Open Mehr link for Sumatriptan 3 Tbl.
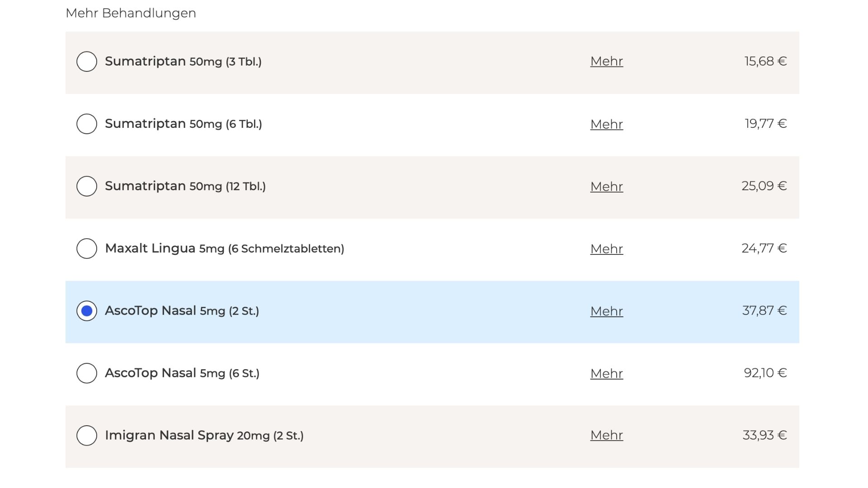Screen dimensions: 868x488 pos(606,61)
